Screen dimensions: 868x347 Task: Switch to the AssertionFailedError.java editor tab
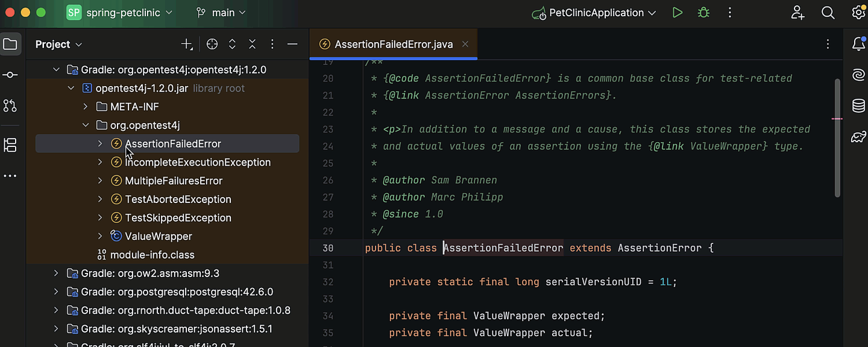pos(393,43)
